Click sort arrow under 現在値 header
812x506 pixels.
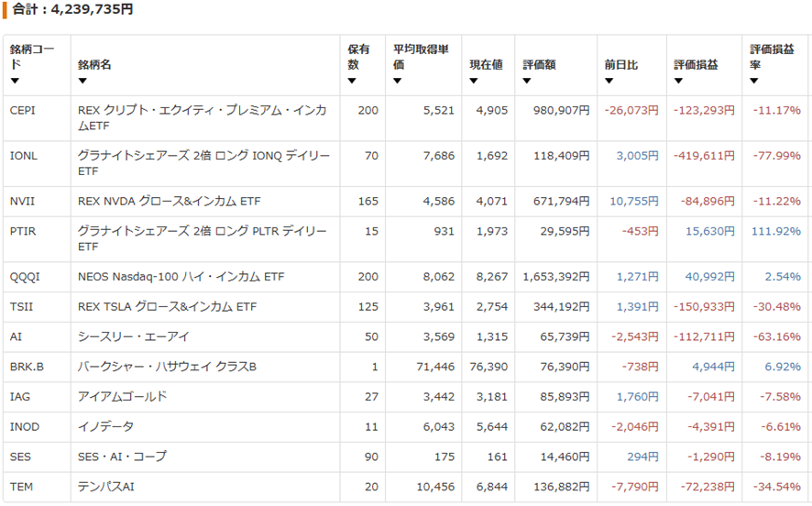pos(473,81)
